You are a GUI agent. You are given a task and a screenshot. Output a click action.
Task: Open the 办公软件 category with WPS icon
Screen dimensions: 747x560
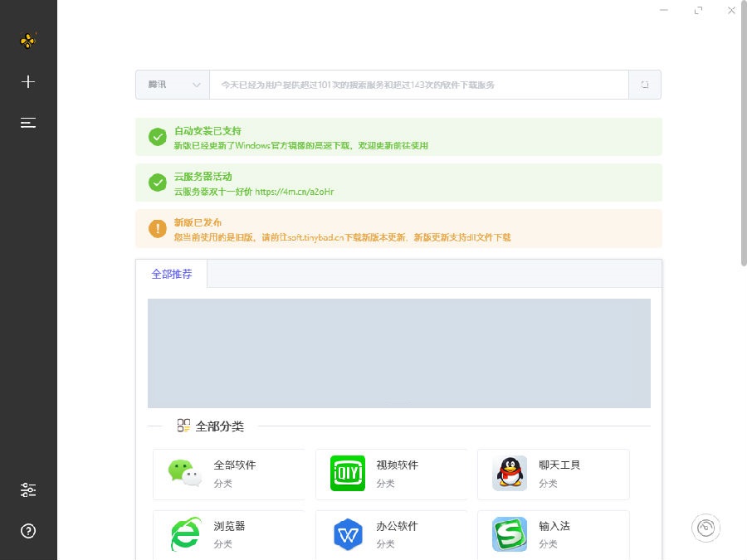392,536
